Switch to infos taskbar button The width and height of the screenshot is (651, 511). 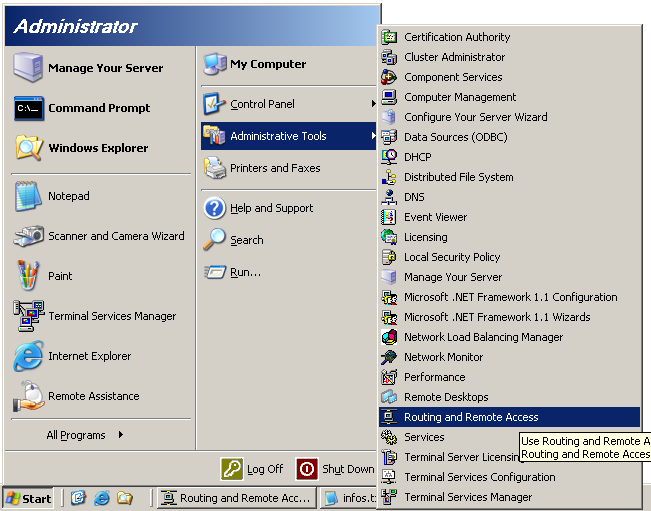(349, 498)
